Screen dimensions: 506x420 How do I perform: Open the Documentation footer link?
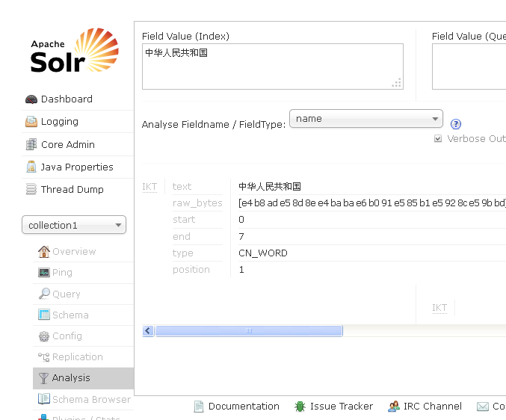point(244,406)
